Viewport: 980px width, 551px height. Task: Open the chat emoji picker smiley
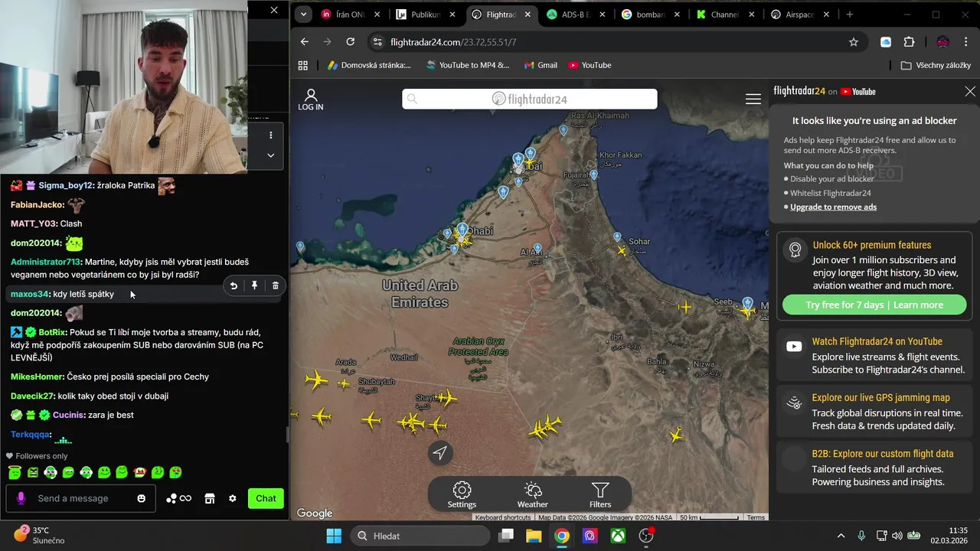coord(141,498)
